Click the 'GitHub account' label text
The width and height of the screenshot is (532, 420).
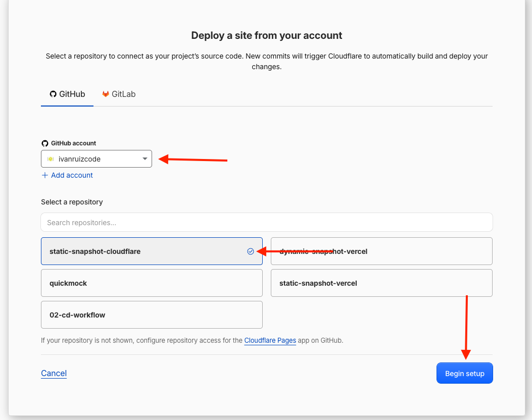73,143
